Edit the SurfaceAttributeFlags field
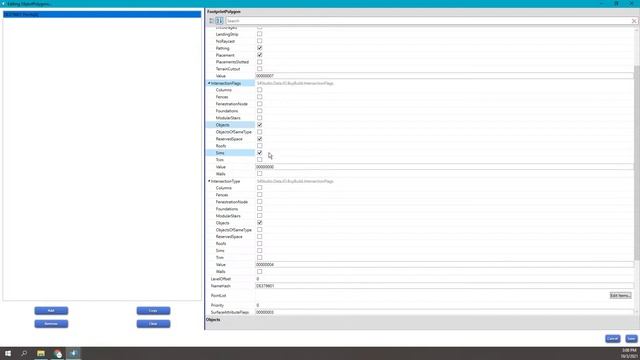 (444, 312)
